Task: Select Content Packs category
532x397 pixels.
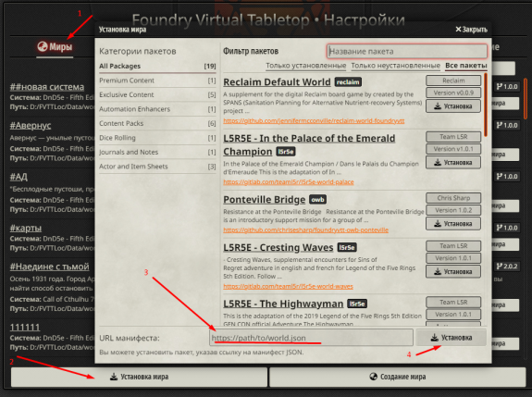Action: [x=157, y=123]
